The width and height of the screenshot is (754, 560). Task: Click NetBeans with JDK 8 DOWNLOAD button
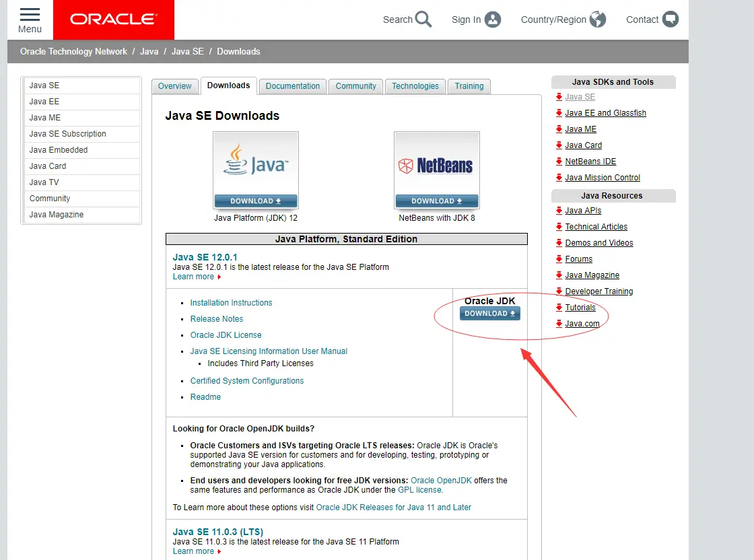pos(437,201)
